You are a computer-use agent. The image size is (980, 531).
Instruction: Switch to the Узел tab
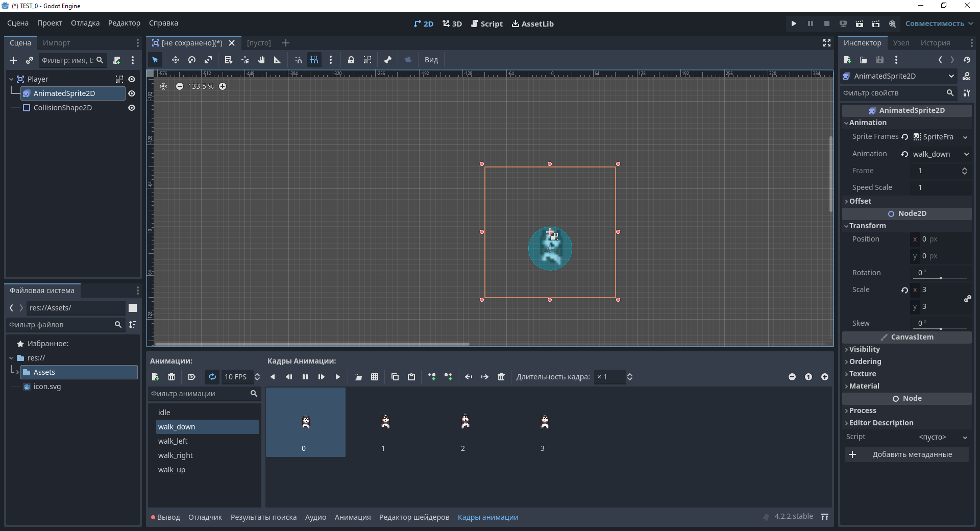pos(901,43)
